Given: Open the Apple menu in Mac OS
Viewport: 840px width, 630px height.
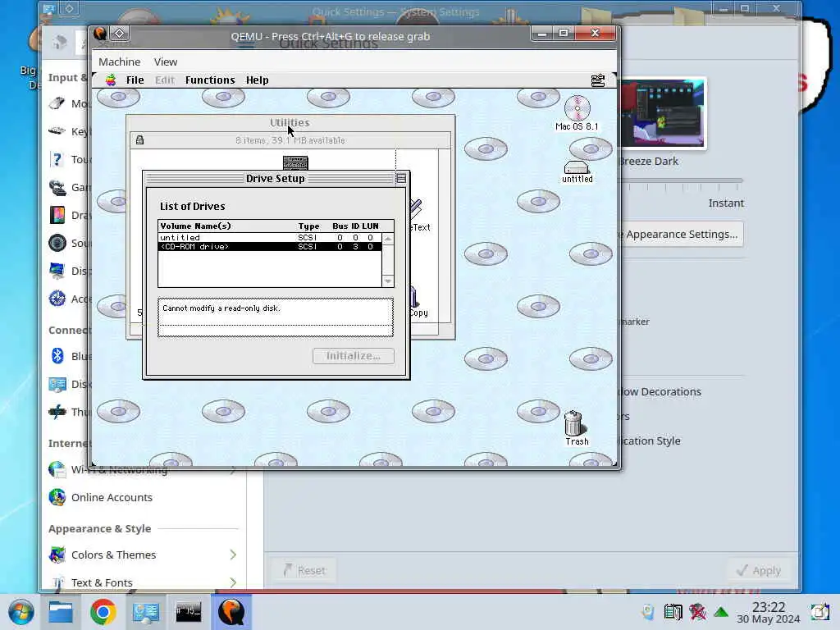Looking at the screenshot, I should tap(111, 80).
